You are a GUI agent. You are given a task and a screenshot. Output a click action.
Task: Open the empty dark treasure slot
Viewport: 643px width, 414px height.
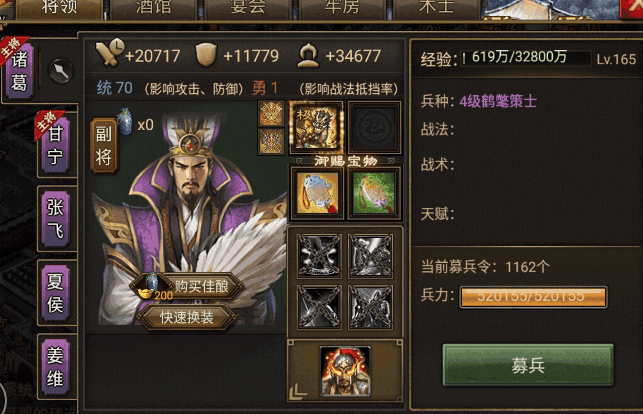374,127
